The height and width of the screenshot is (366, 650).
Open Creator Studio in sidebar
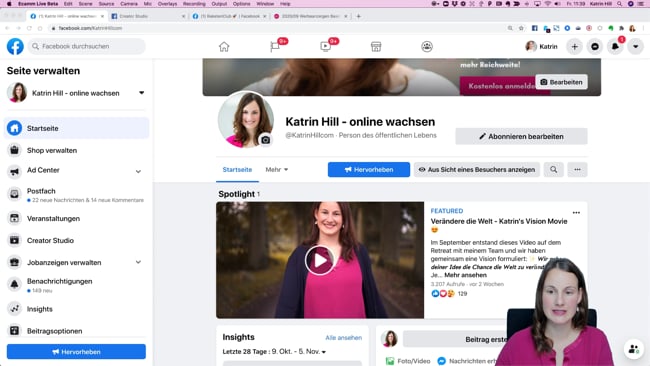click(76, 240)
